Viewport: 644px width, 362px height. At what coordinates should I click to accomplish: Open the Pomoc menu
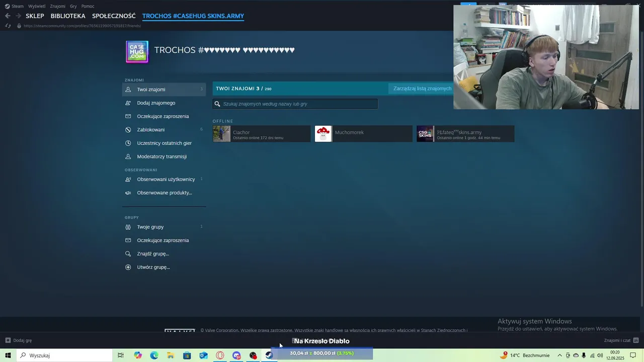point(88,6)
